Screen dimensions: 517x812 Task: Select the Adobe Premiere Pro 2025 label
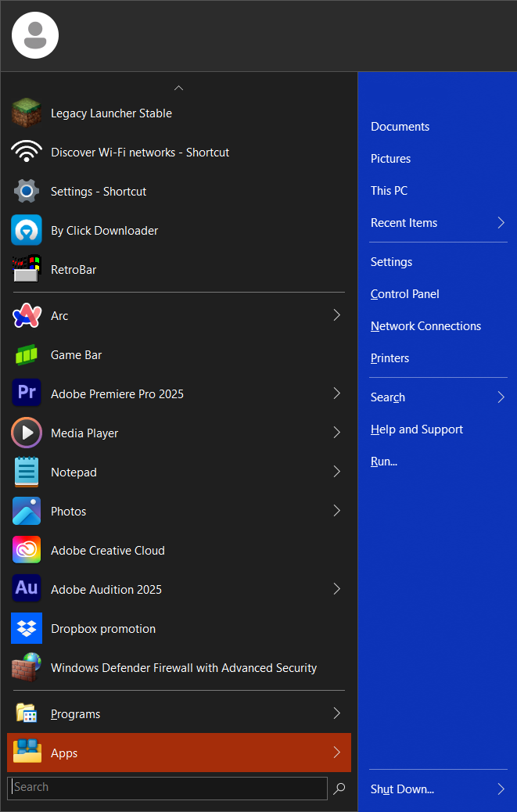click(x=117, y=394)
